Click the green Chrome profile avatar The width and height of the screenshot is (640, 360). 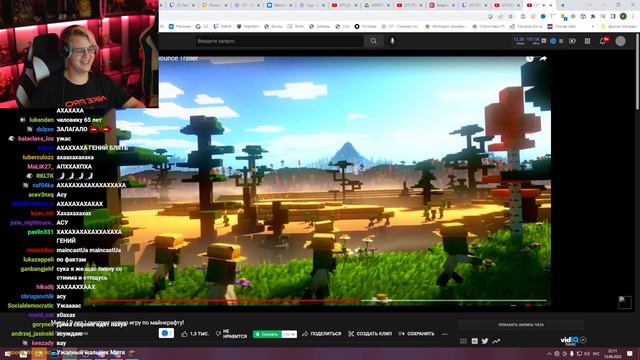(623, 16)
